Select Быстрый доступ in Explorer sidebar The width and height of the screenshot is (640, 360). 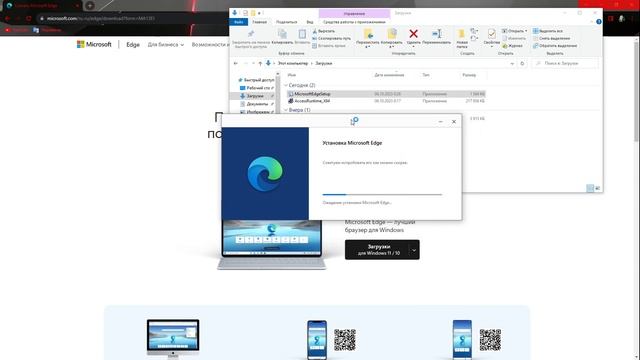pos(256,80)
